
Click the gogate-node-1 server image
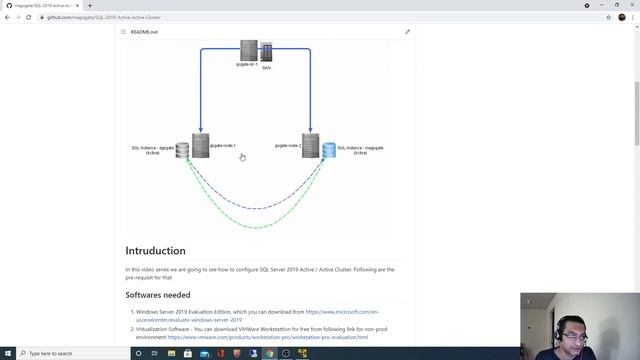click(200, 145)
